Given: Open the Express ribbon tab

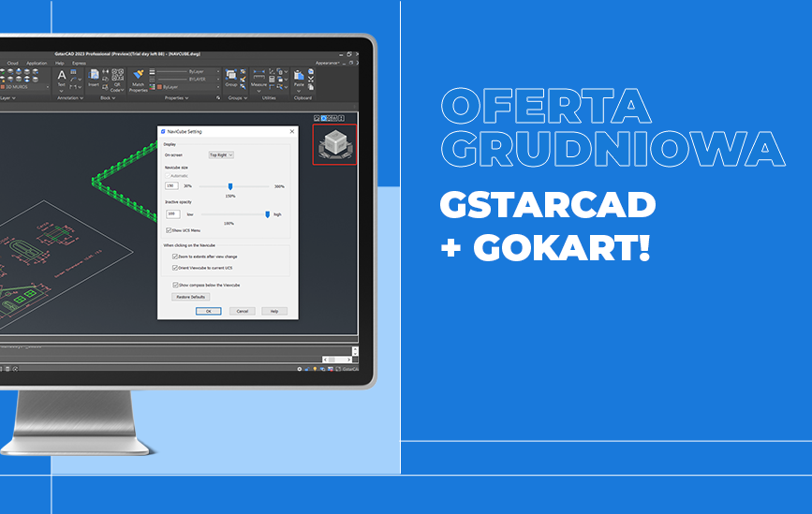Looking at the screenshot, I should [80, 63].
